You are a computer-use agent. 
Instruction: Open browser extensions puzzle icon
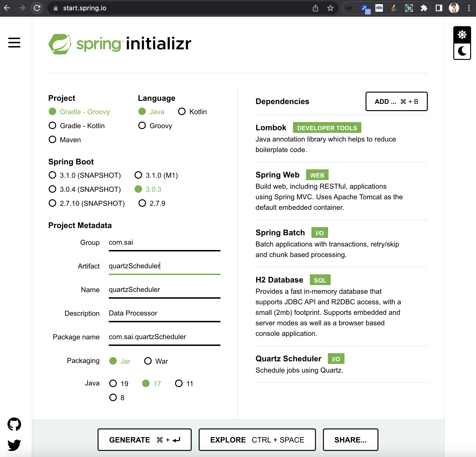(424, 8)
